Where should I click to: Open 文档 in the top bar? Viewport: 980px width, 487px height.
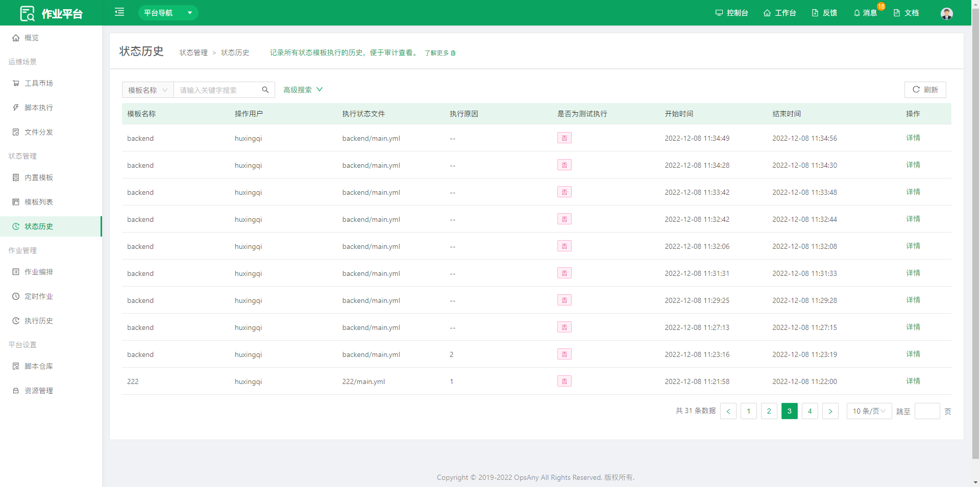point(906,13)
